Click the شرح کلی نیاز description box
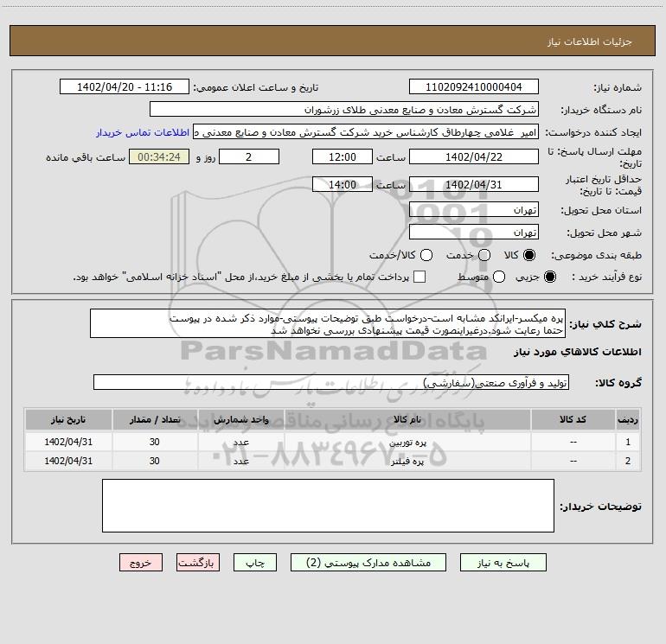666x644 pixels. tap(328, 324)
